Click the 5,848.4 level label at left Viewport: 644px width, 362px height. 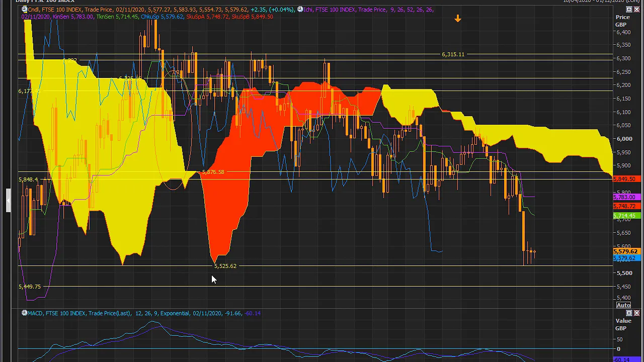click(28, 179)
